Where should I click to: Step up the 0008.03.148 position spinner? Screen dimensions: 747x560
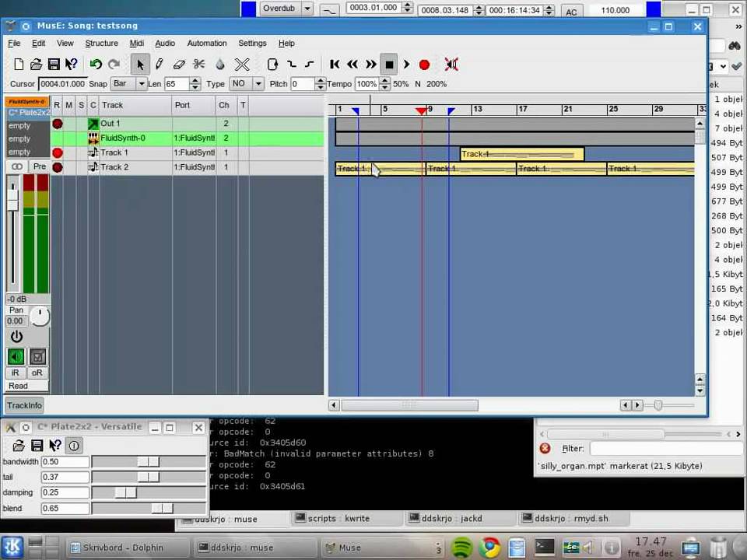[479, 7]
